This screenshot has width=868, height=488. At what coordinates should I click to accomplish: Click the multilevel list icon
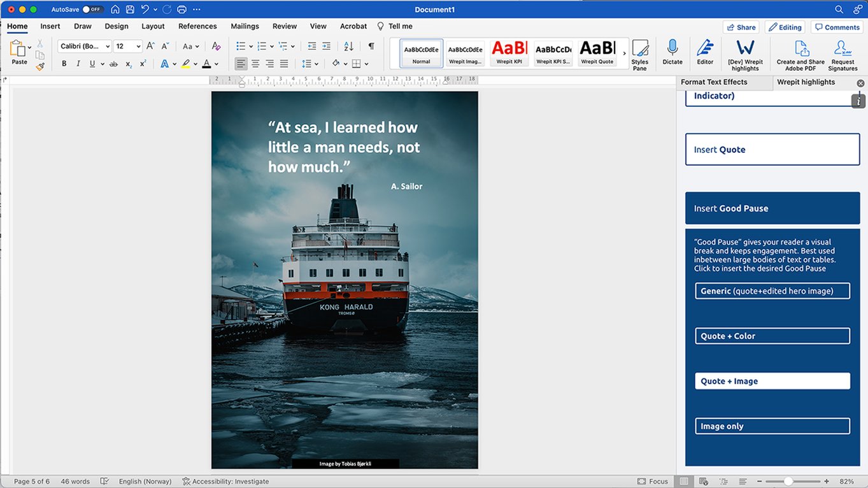(x=283, y=47)
